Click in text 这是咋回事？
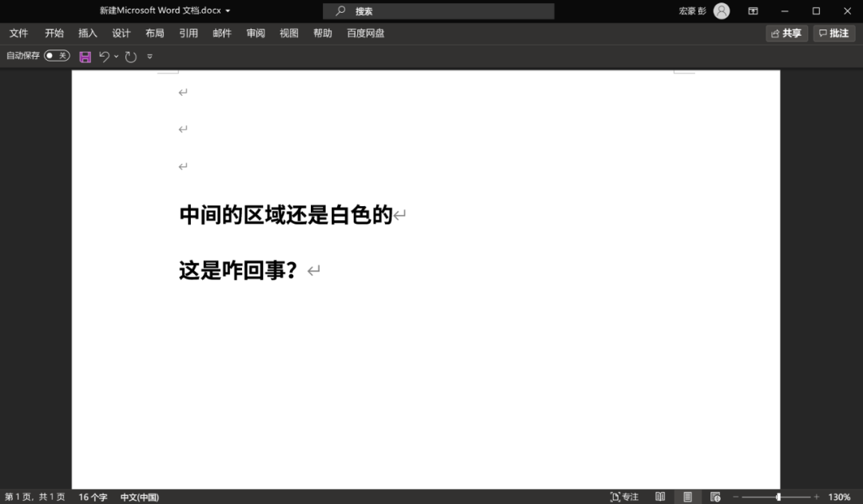863x504 pixels. point(238,270)
